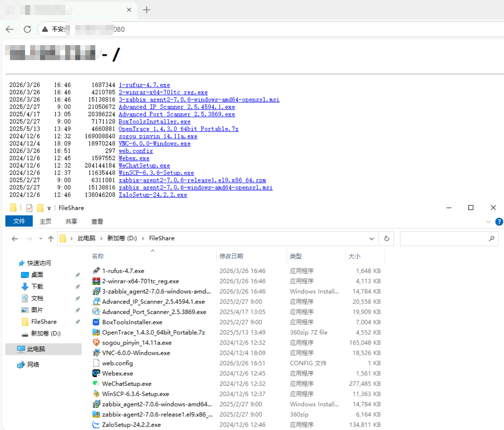Switch to the 主页 ribbon tab
This screenshot has height=430, width=504.
tap(46, 221)
